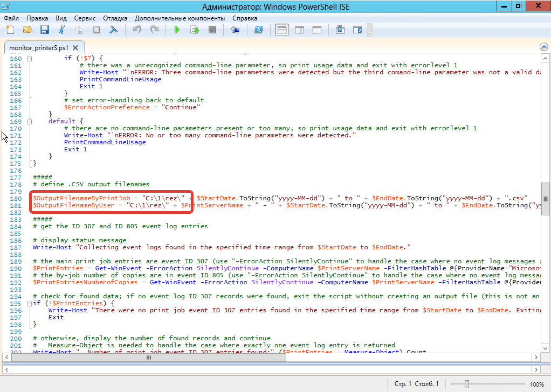Open the New Remote PowerShell Tab icon
551x392 pixels.
[x=235, y=30]
